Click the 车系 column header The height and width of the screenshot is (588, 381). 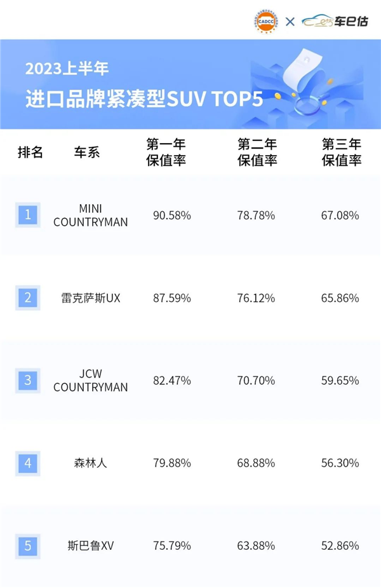click(x=87, y=153)
